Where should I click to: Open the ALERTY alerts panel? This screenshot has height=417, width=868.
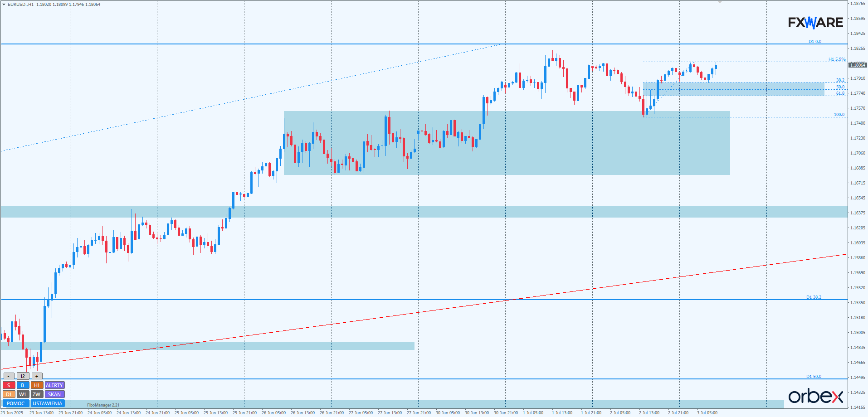click(x=54, y=385)
